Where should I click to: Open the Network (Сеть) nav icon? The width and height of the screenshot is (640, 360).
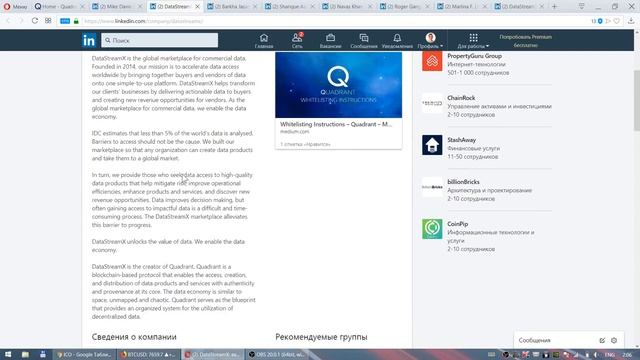pyautogui.click(x=297, y=41)
